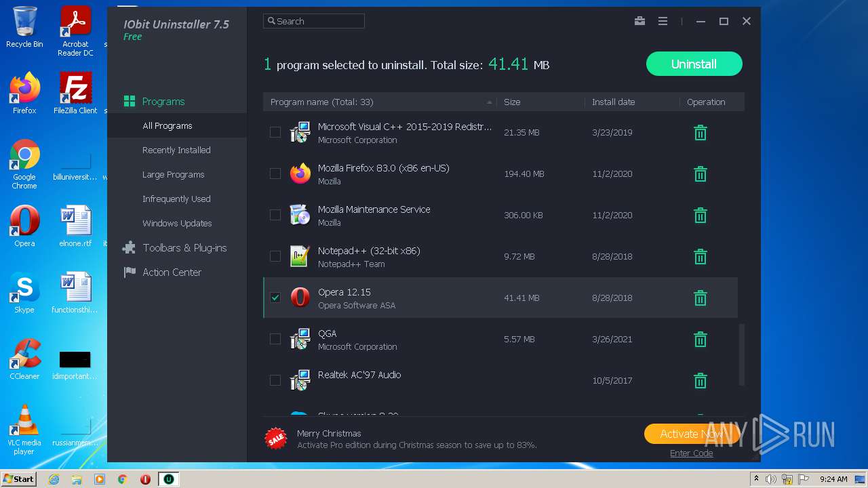Click the 9:24 AM taskbar clock
This screenshot has height=488, width=868.
833,479
